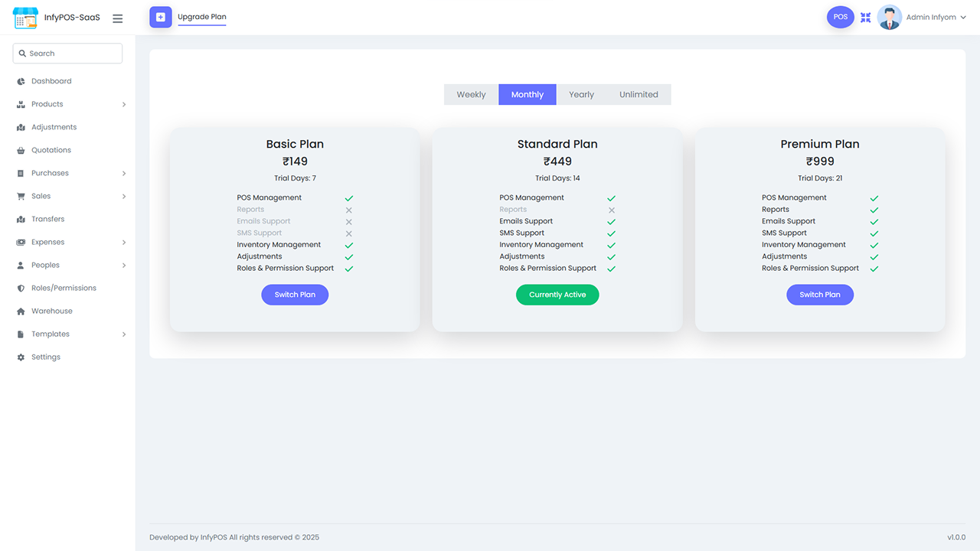Switch to the Monthly plans tab
The image size is (980, 551).
pos(527,94)
